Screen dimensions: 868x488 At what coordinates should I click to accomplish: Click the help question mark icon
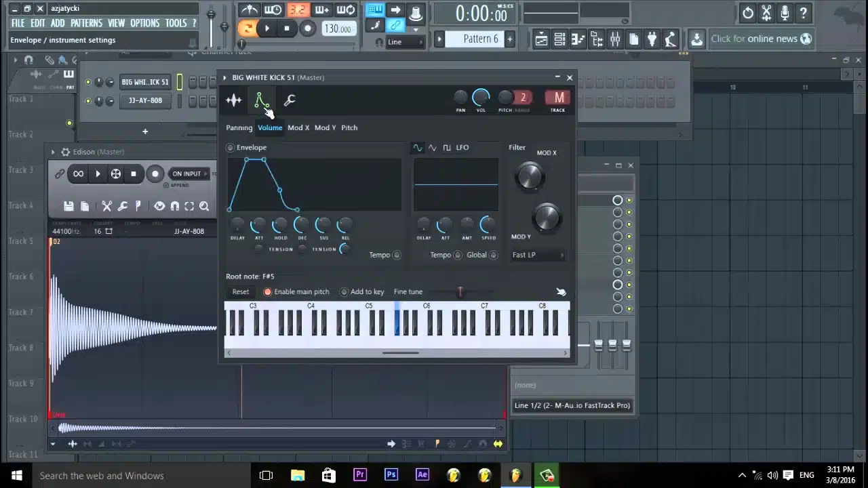point(803,12)
